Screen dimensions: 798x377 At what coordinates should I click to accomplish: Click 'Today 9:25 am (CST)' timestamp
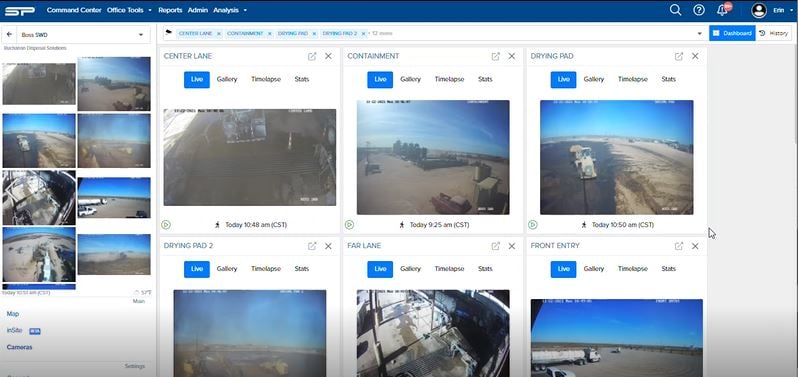pos(440,224)
